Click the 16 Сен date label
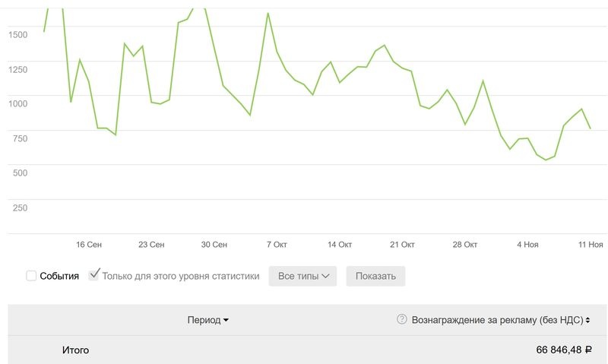608x364 pixels. click(x=89, y=245)
